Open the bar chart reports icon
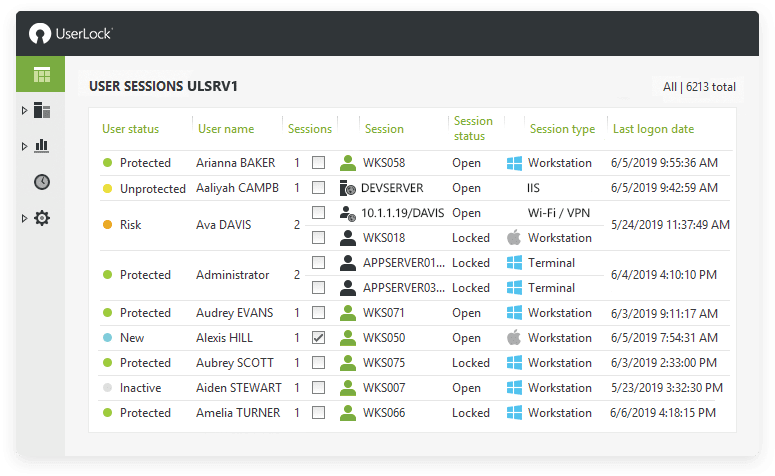775x476 pixels. pos(42,146)
